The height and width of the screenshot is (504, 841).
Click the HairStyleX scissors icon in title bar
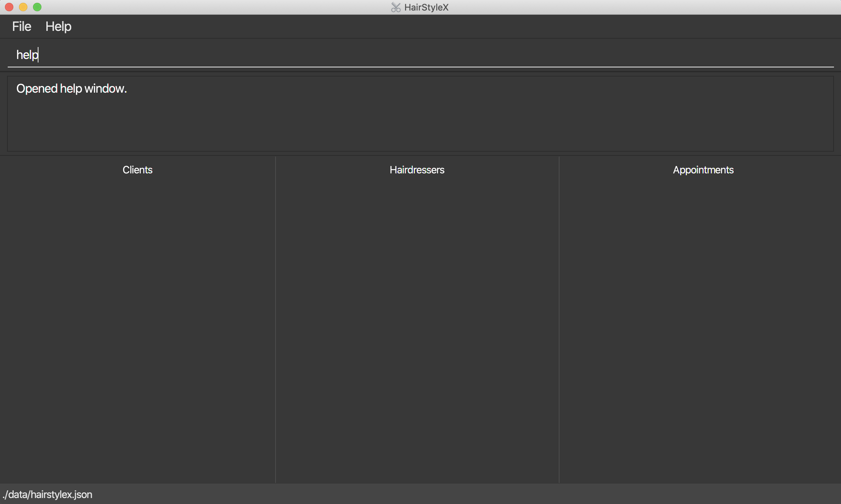pos(396,7)
